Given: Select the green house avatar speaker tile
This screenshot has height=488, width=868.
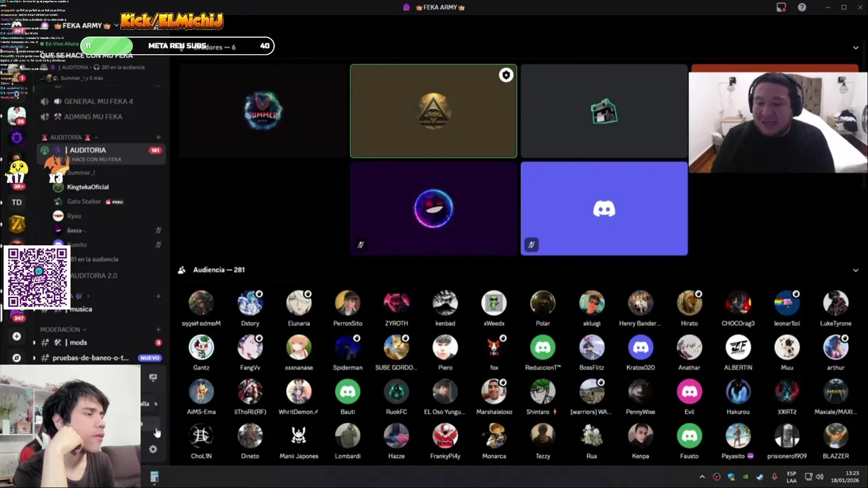Looking at the screenshot, I should pos(604,111).
